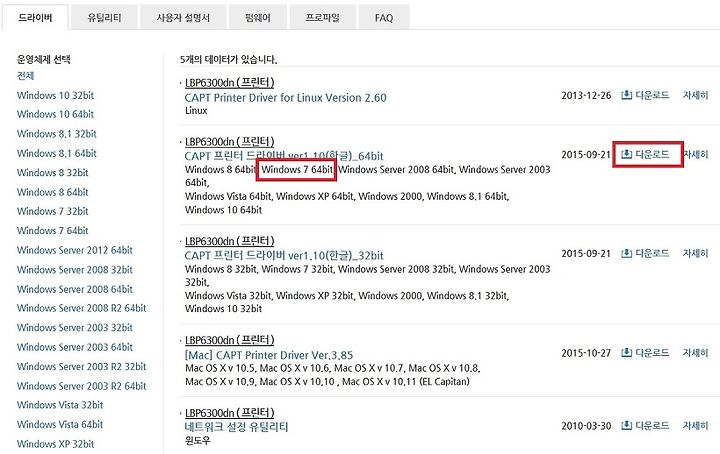720x454 pixels.
Task: Open the 사용자 설명서 tab
Action: tap(183, 17)
